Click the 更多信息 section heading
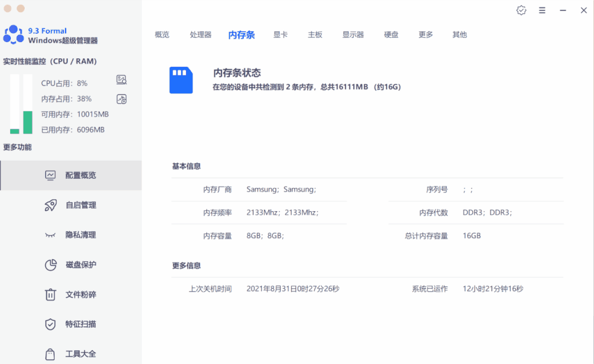This screenshot has width=594, height=364. pos(187,265)
